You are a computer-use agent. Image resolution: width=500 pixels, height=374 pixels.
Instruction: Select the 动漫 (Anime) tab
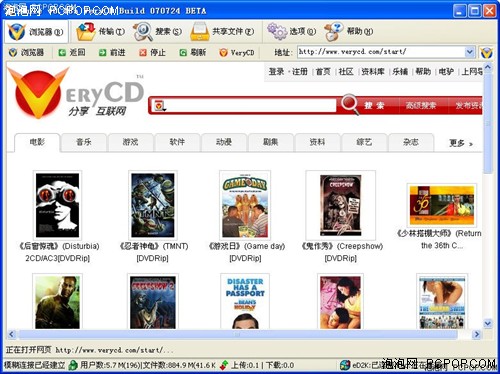[224, 142]
